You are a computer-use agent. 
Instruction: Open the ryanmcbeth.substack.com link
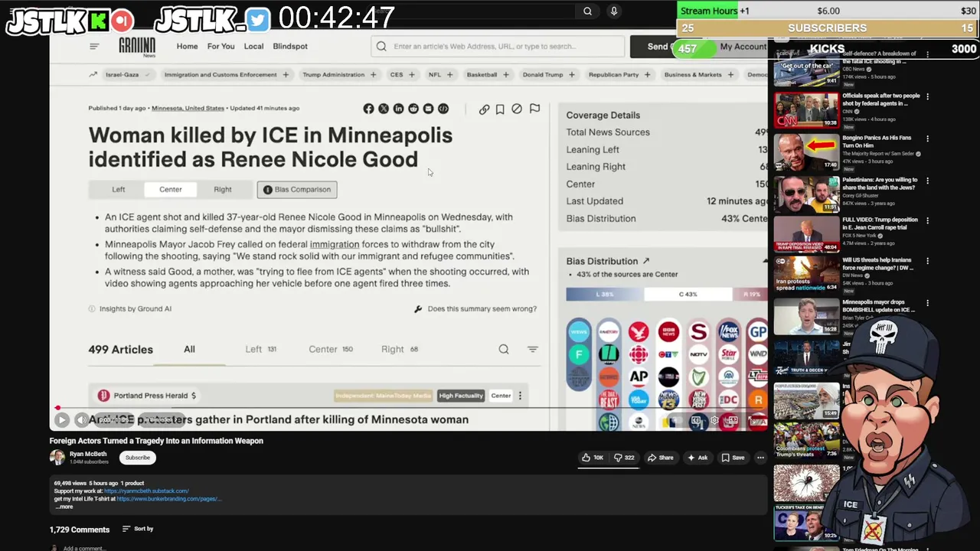point(146,491)
